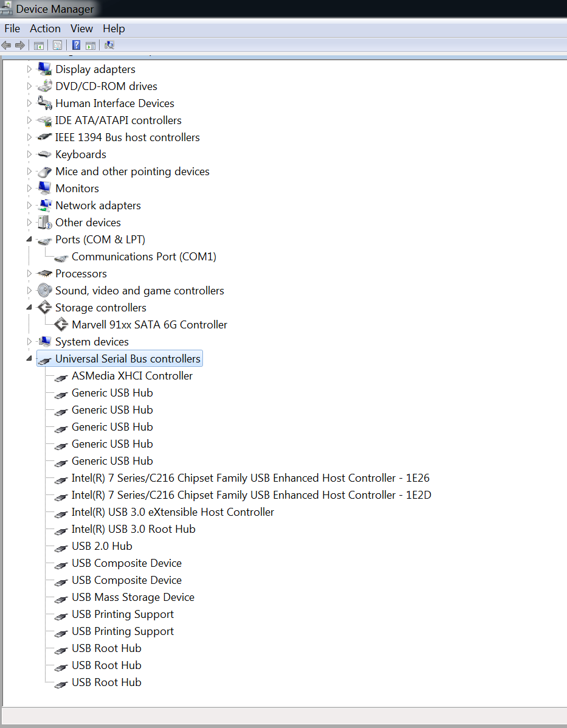The width and height of the screenshot is (567, 728).
Task: Select Intel(R) USB 3.0 eXtensible Host Controller
Action: (x=173, y=512)
